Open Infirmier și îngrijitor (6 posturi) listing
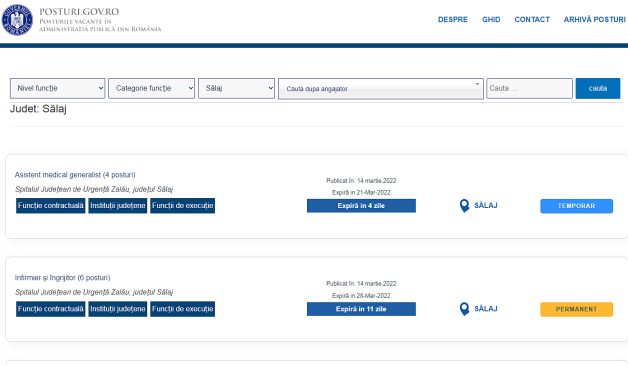The width and height of the screenshot is (628, 365). tap(62, 278)
